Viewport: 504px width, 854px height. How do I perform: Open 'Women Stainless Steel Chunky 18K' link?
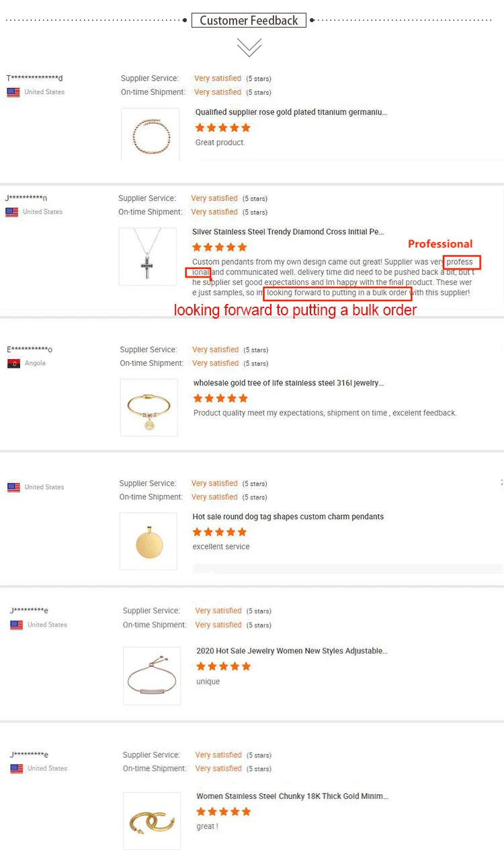[292, 796]
